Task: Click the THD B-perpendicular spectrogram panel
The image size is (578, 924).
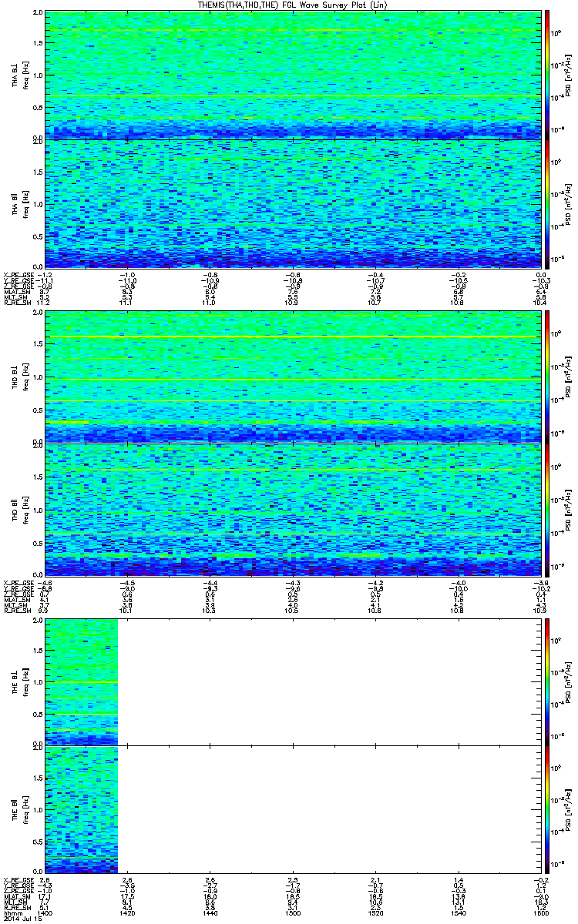Action: [x=292, y=377]
